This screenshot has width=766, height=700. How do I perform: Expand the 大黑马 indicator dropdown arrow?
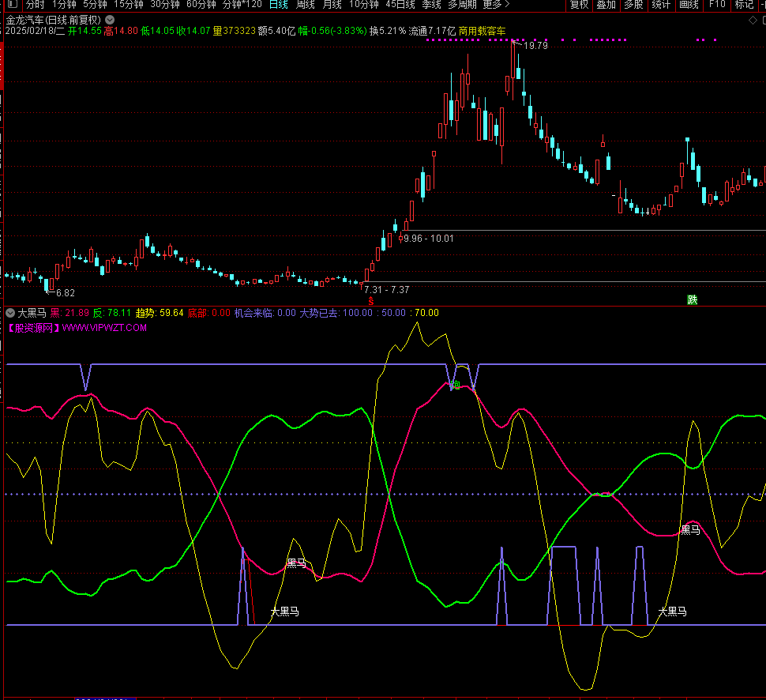point(10,313)
